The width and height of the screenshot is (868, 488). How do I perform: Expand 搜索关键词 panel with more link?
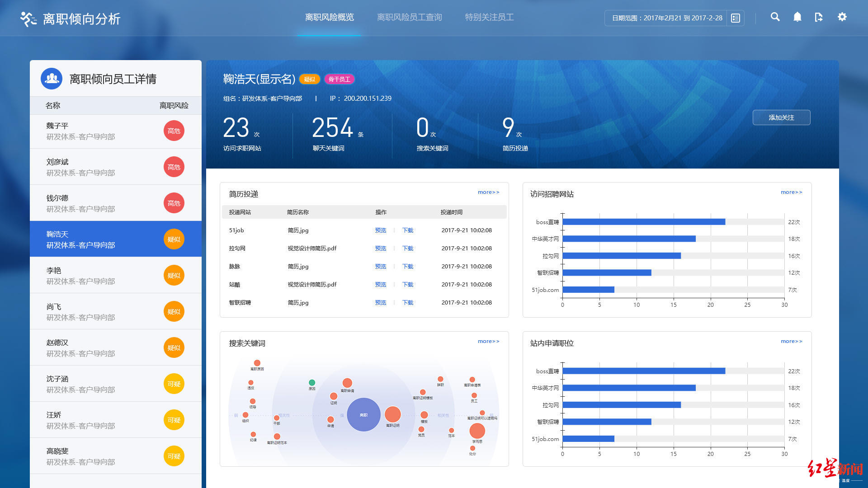pyautogui.click(x=488, y=341)
